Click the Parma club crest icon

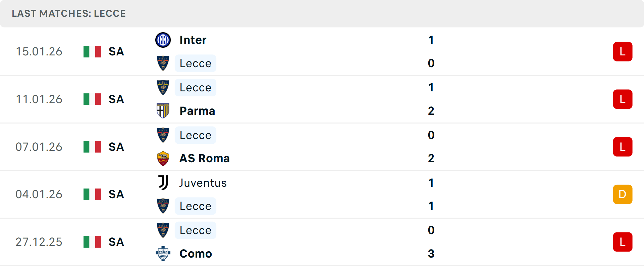pyautogui.click(x=163, y=111)
